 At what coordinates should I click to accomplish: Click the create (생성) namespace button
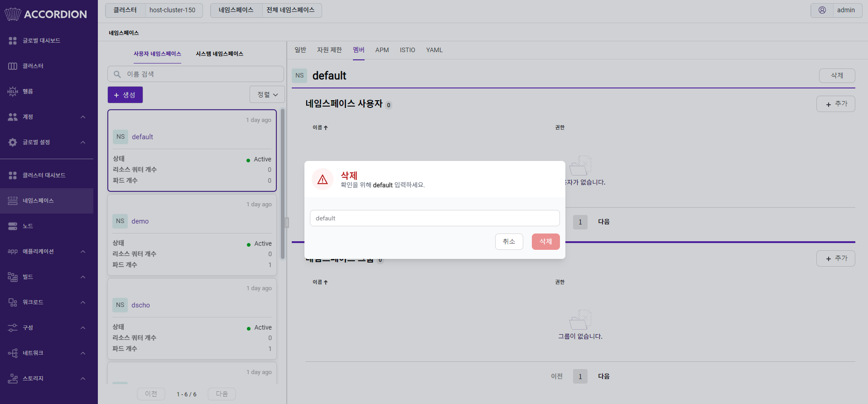tap(125, 95)
